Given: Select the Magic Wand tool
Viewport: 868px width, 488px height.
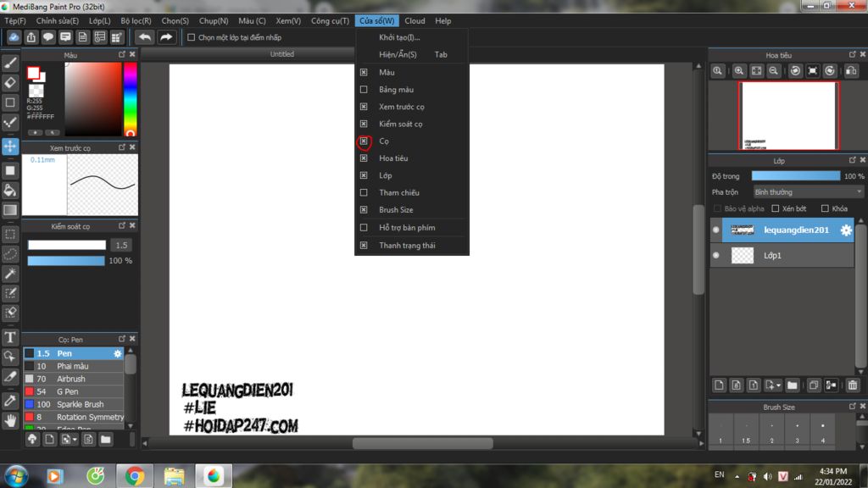Looking at the screenshot, I should (10, 274).
